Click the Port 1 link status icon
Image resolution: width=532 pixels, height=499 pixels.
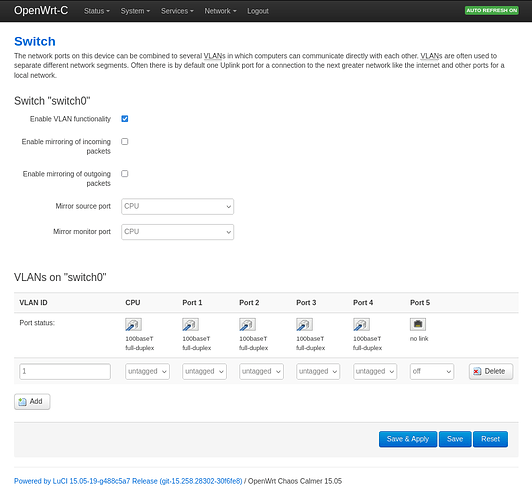(x=190, y=324)
